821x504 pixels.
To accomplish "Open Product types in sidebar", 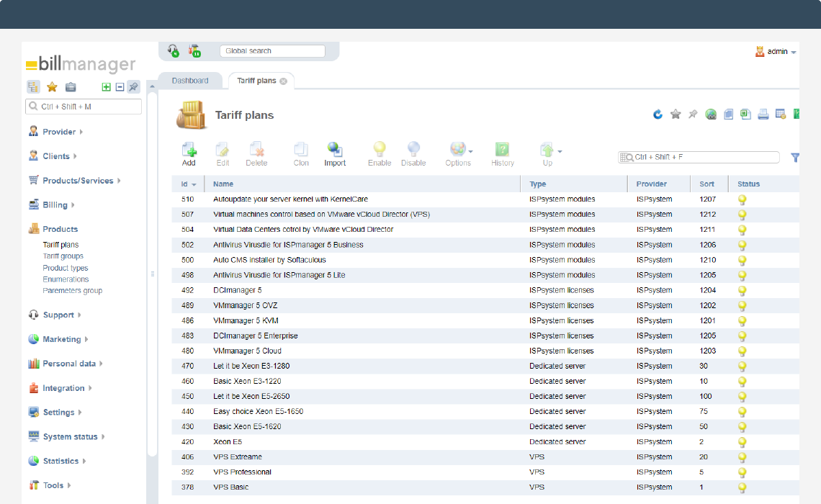I will 66,267.
